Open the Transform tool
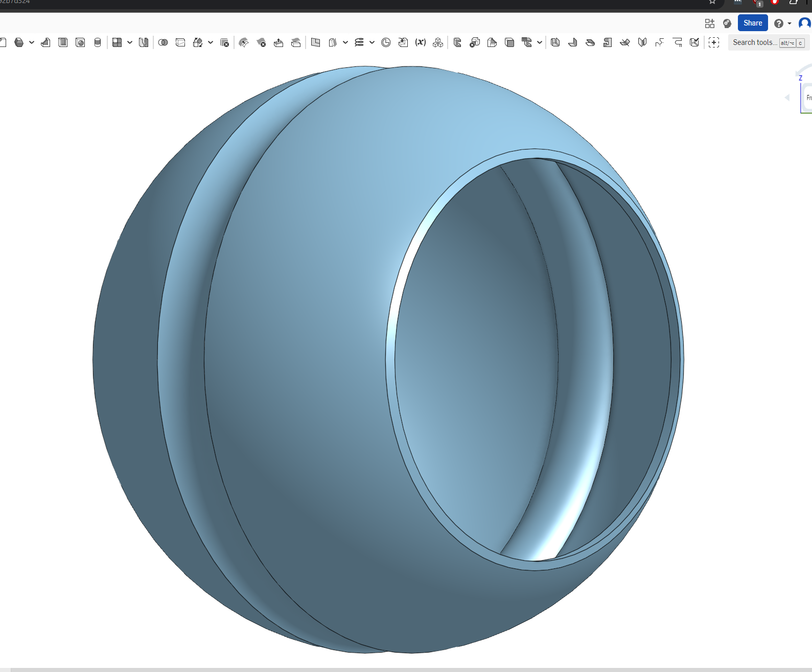The width and height of the screenshot is (812, 672). (x=198, y=42)
